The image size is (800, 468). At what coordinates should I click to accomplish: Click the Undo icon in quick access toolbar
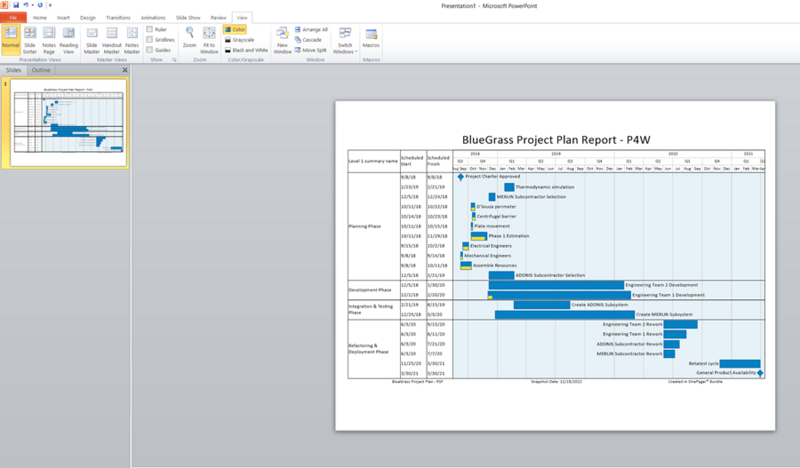26,5
